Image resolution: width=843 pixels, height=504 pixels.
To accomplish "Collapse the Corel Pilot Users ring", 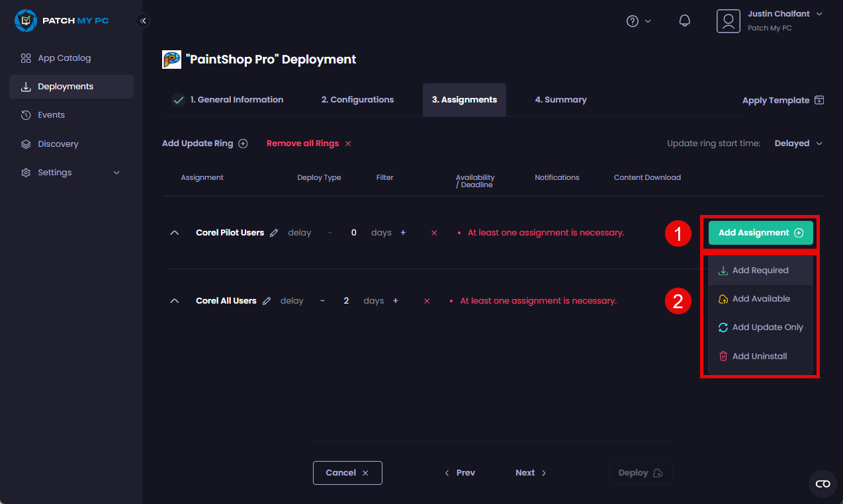I will click(x=174, y=232).
